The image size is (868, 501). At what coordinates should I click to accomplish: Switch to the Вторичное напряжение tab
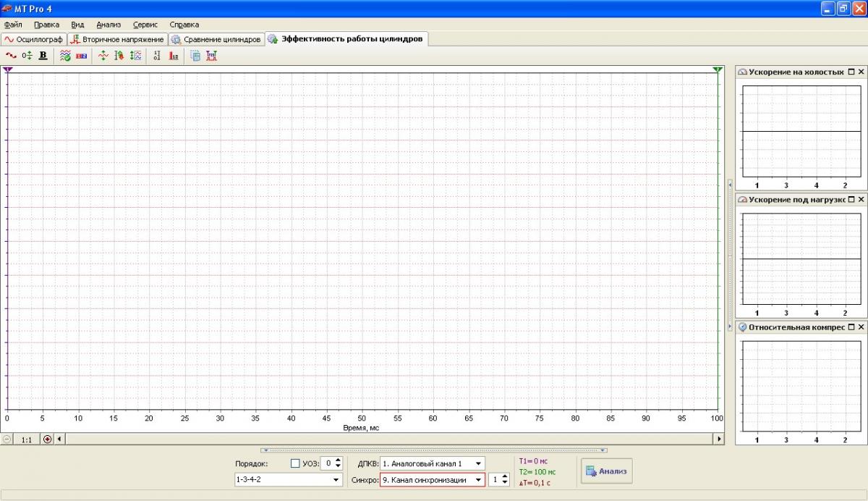(x=117, y=39)
